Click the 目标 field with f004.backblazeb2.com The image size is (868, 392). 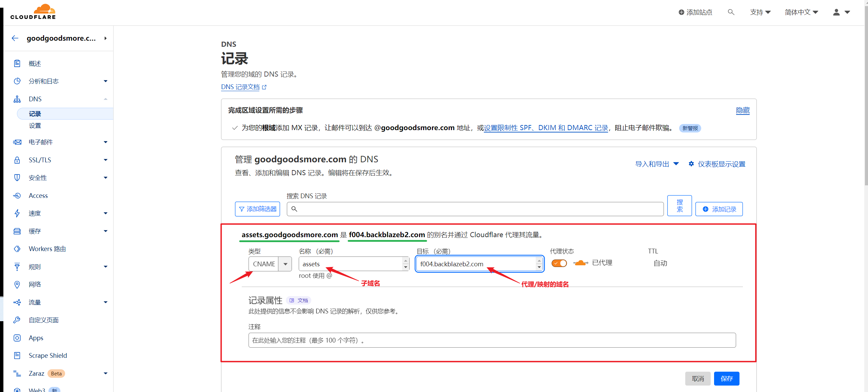479,264
